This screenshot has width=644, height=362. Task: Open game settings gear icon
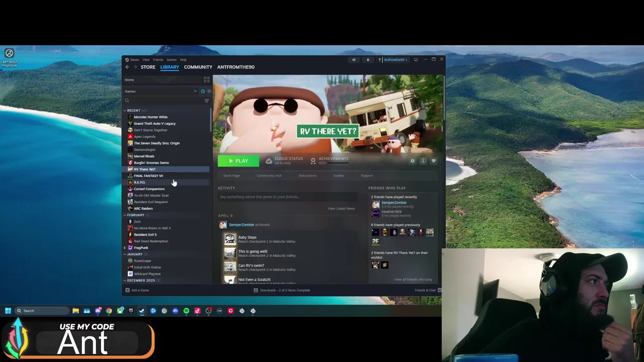413,161
